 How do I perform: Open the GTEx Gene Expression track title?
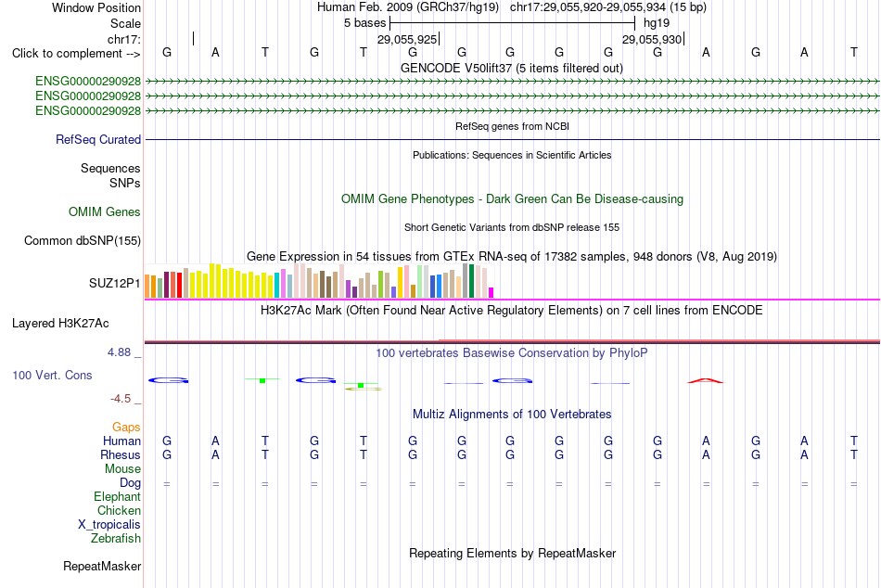click(512, 256)
